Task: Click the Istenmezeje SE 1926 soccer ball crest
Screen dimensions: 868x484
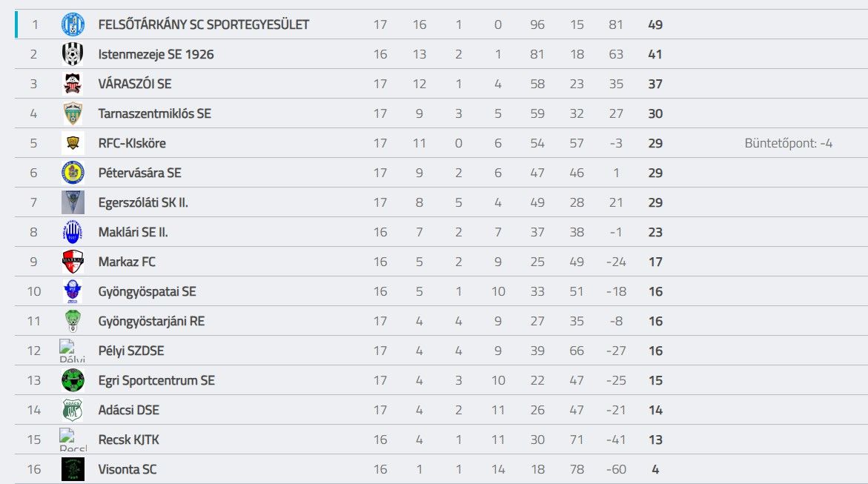Action: [73, 54]
